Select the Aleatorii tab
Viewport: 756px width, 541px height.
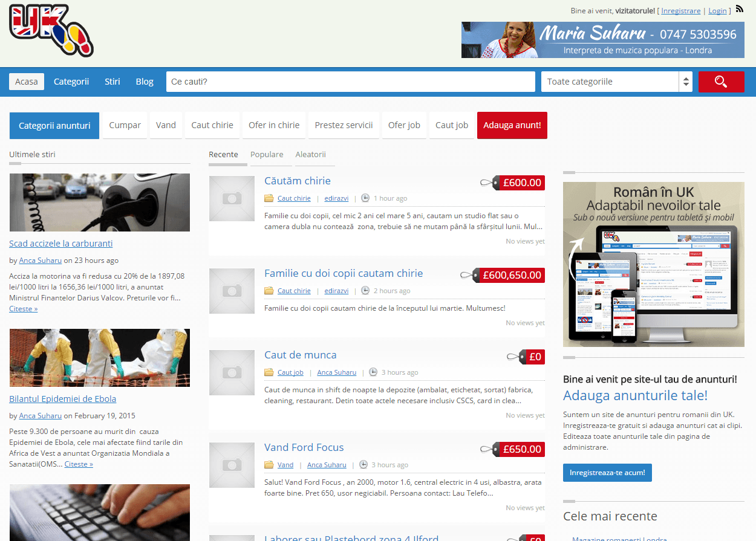pos(310,155)
